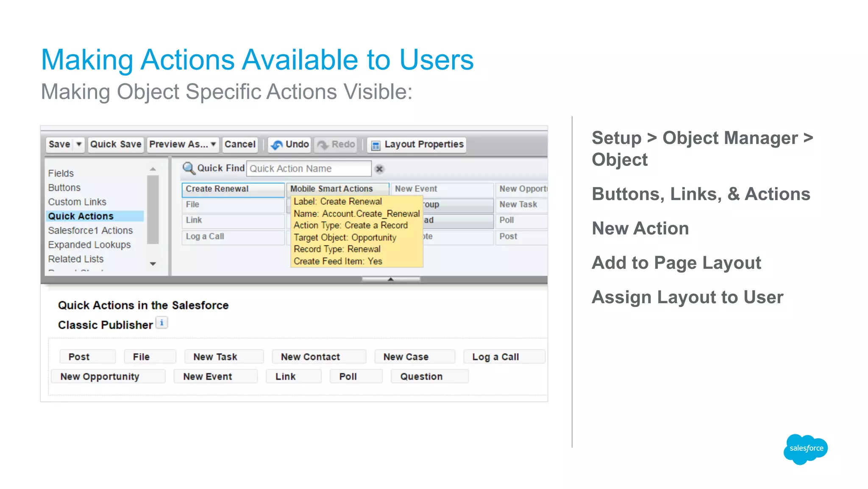Select the Create Renewal palette action

(x=233, y=189)
